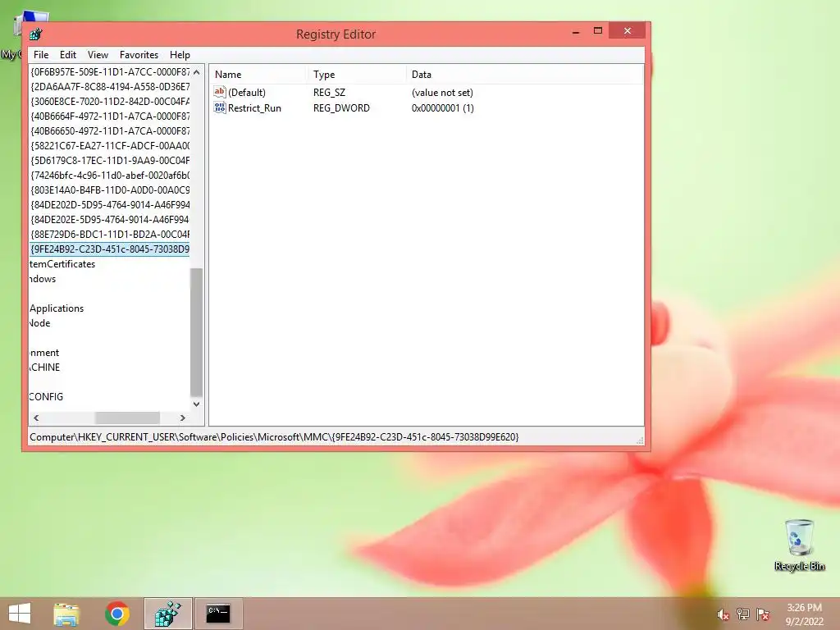Click data value 0x00000001 (1)
Screen dimensions: 840x630
(442, 108)
